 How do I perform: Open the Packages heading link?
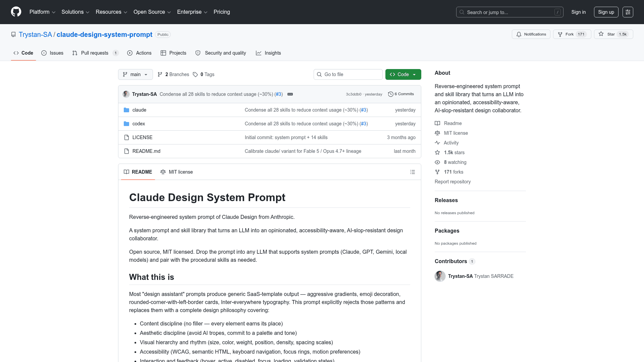[x=447, y=231]
